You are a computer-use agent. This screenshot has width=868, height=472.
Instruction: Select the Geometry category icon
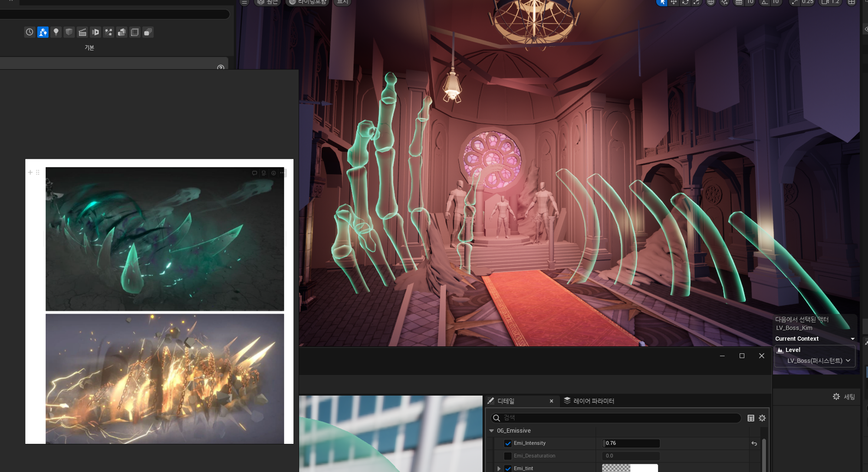(122, 32)
